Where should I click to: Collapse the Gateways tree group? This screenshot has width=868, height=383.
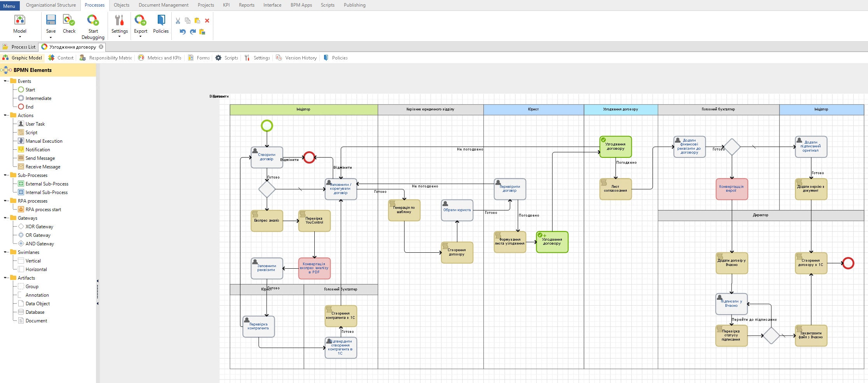[x=5, y=218]
